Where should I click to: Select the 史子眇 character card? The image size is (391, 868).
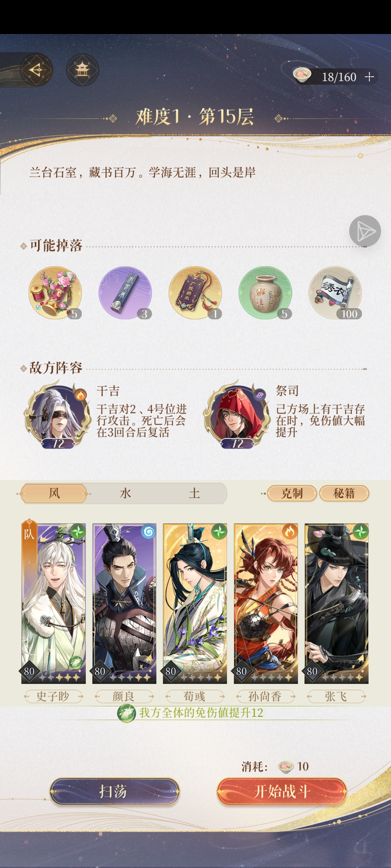click(54, 604)
